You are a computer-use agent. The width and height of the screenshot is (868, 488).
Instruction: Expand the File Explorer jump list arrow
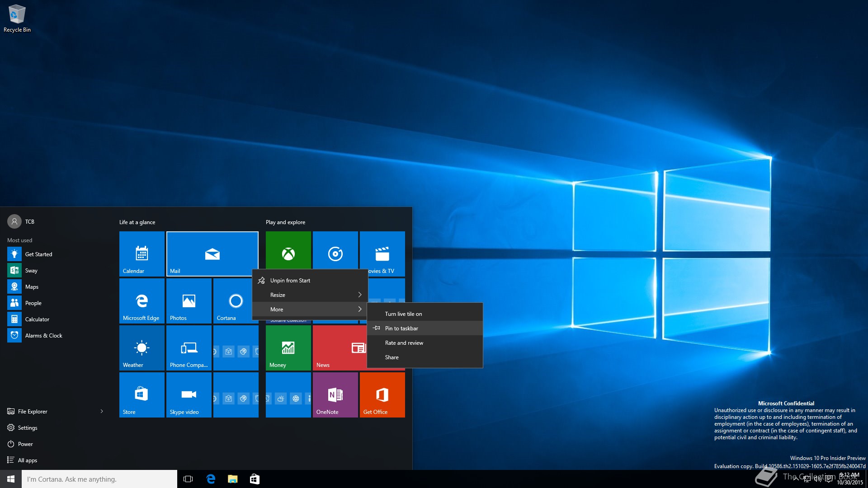(x=102, y=412)
